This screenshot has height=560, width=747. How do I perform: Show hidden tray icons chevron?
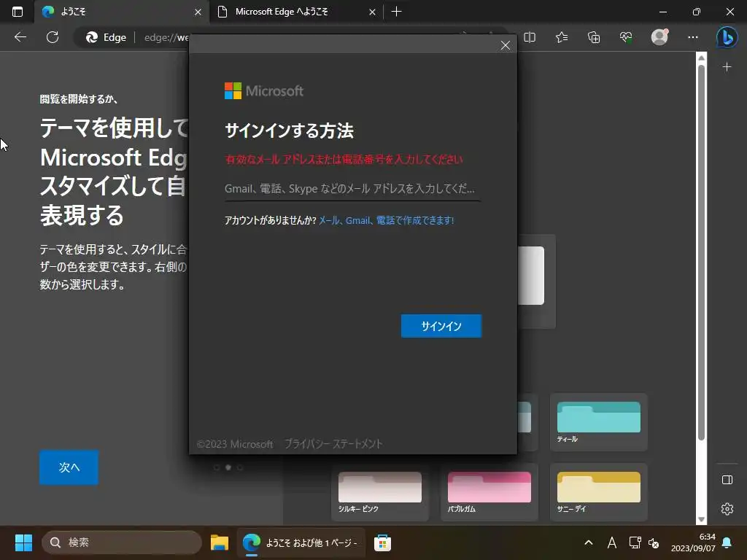coord(589,542)
